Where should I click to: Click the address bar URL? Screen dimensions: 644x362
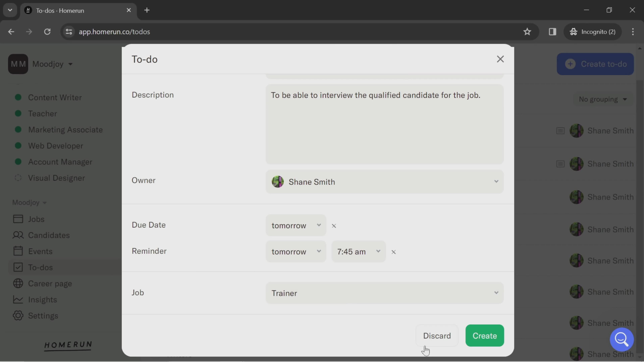pyautogui.click(x=115, y=32)
